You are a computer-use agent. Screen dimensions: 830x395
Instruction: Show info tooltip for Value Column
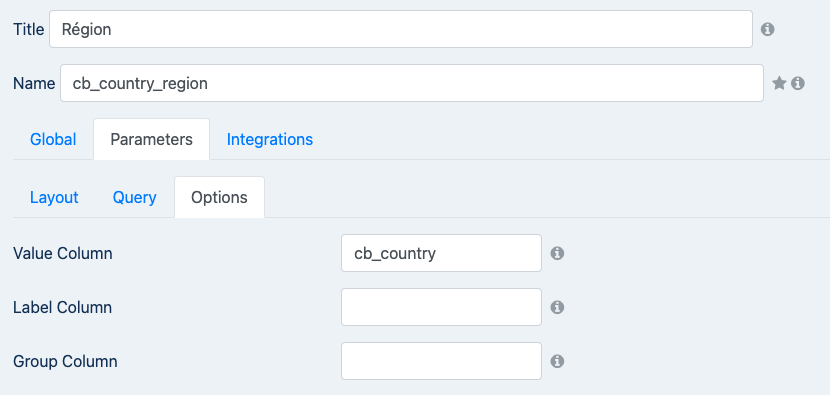[557, 254]
